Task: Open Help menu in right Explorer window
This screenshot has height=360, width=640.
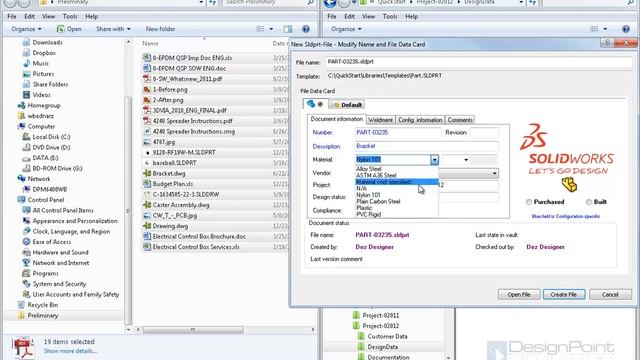Action: tap(411, 17)
